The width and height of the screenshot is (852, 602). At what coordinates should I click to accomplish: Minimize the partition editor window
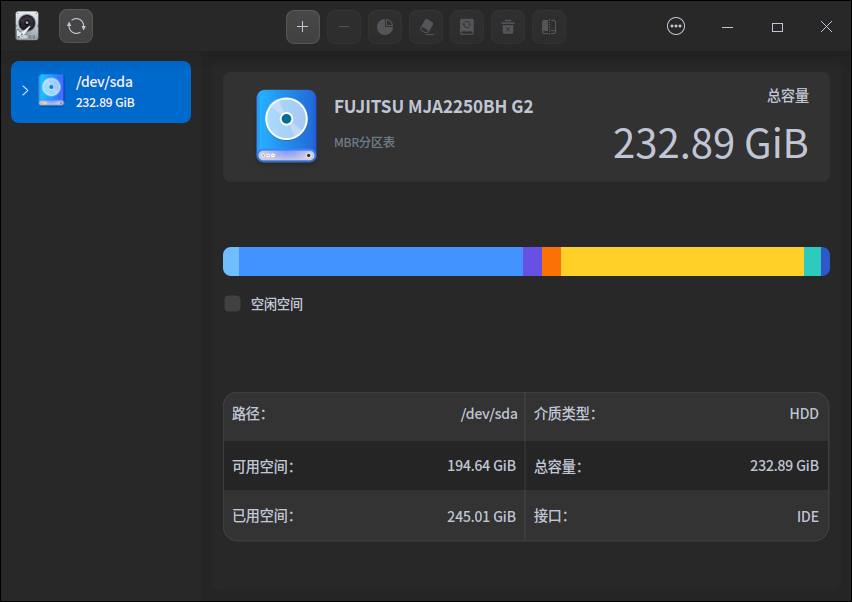point(727,27)
